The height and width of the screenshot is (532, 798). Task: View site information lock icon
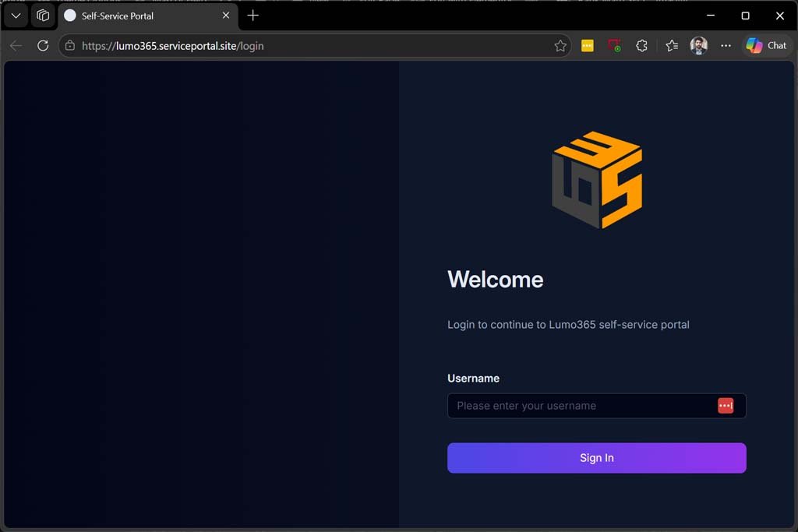click(69, 46)
